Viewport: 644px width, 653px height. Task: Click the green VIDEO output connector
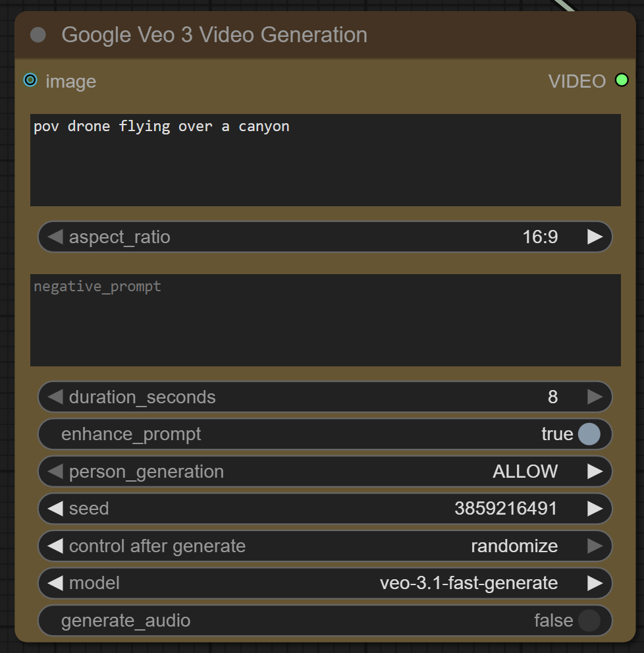[622, 80]
